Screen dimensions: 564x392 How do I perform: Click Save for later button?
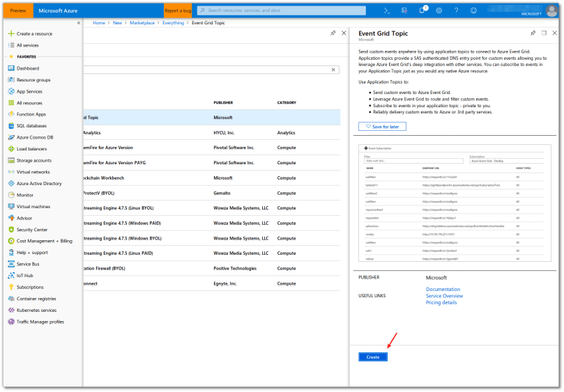[x=382, y=127]
